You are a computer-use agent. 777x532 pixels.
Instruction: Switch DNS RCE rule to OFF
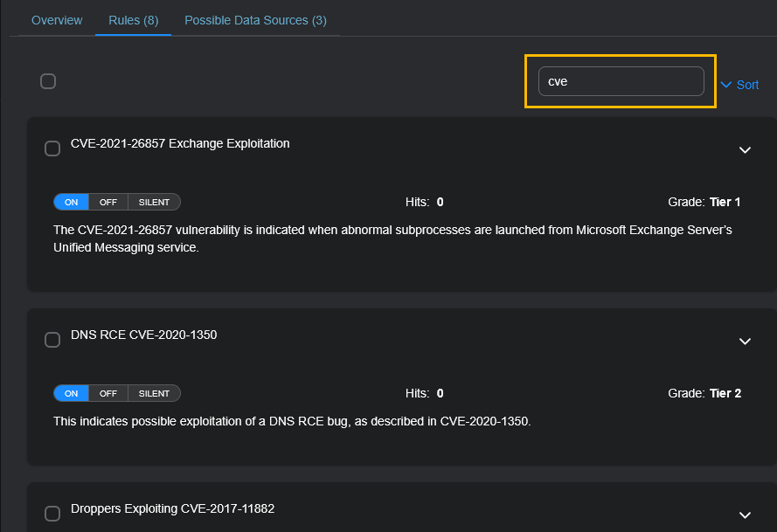pos(108,393)
